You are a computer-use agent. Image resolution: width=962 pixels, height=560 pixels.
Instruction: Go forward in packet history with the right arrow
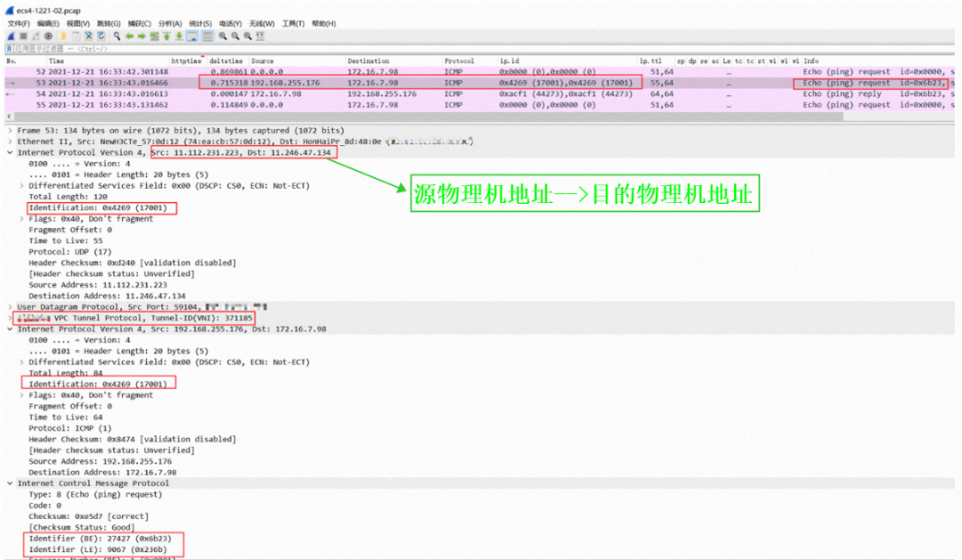coord(142,37)
